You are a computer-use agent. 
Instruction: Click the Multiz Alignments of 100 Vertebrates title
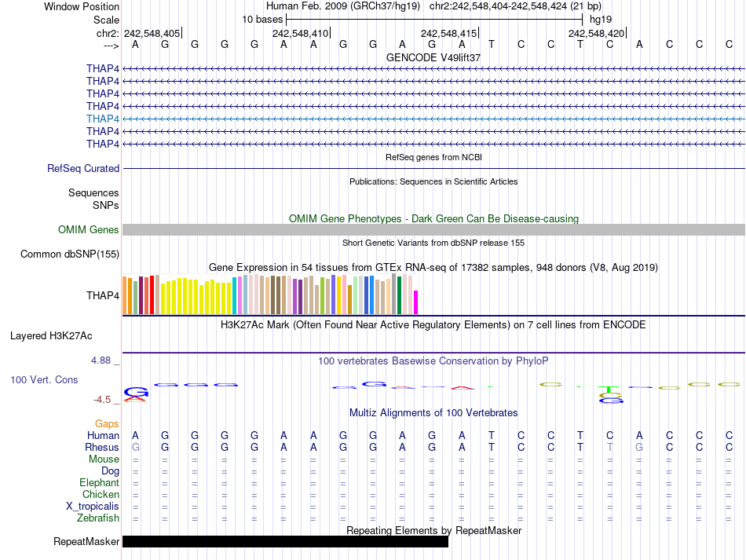coord(433,413)
